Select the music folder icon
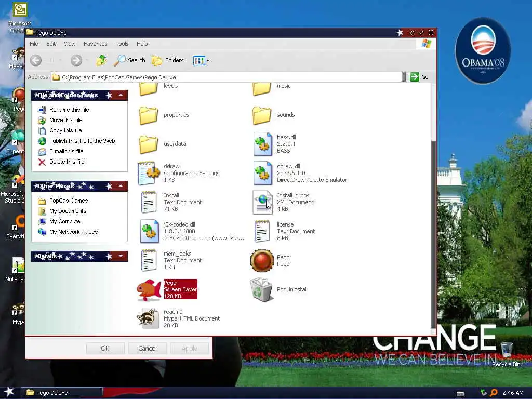 tap(262, 88)
